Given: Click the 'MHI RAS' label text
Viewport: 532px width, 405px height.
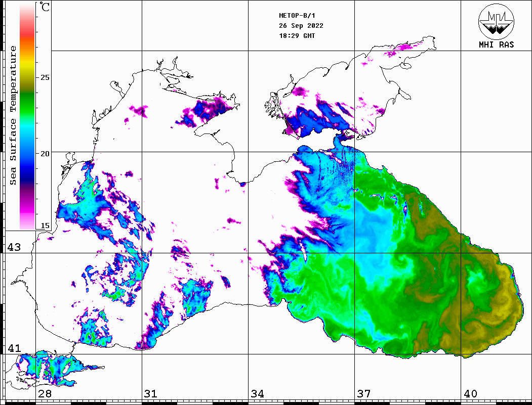Looking at the screenshot, I should 497,44.
